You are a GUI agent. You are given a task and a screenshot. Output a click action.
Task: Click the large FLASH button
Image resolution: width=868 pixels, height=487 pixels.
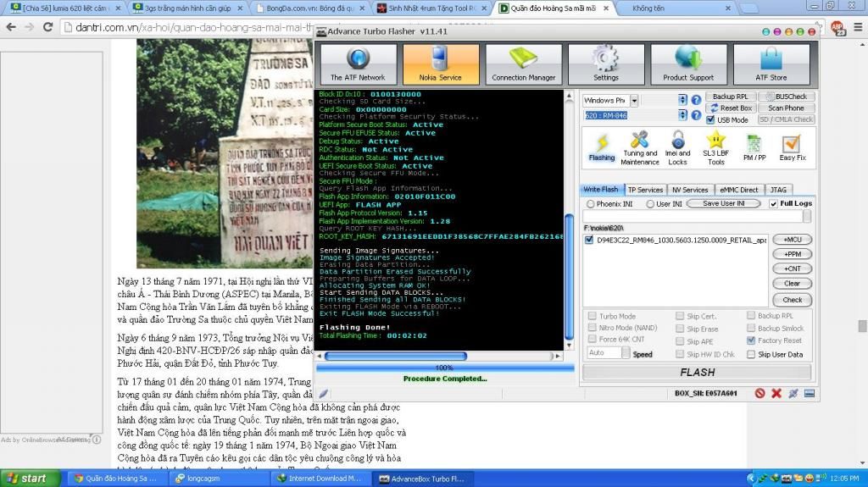pyautogui.click(x=697, y=373)
